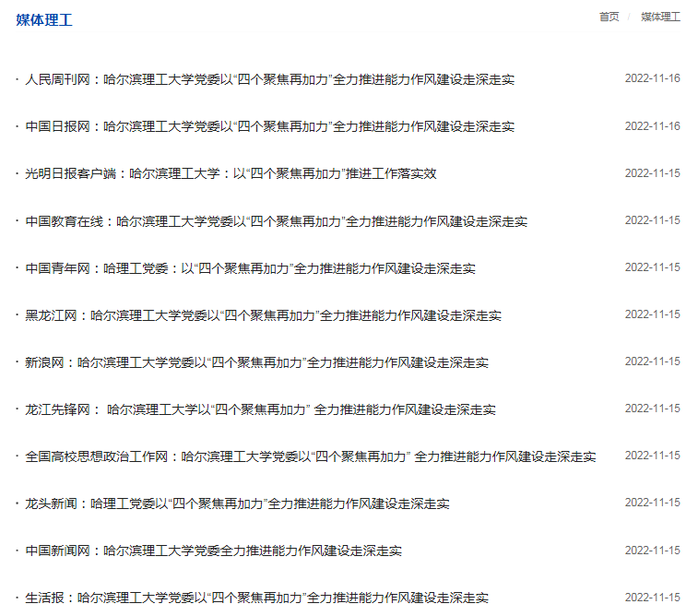Open the 龙江先锋网 article link
Image resolution: width=698 pixels, height=616 pixels.
[260, 409]
